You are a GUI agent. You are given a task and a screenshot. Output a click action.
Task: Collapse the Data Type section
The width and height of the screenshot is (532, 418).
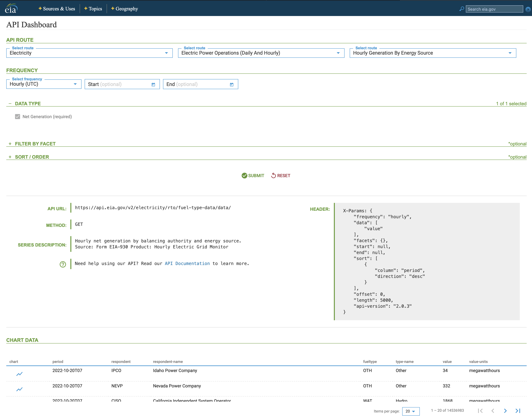pos(10,104)
